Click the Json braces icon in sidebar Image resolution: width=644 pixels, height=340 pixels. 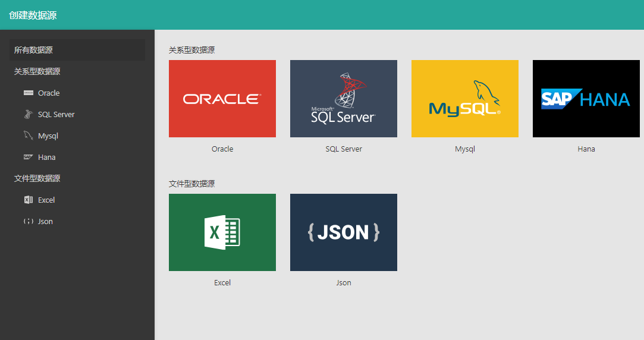click(28, 221)
